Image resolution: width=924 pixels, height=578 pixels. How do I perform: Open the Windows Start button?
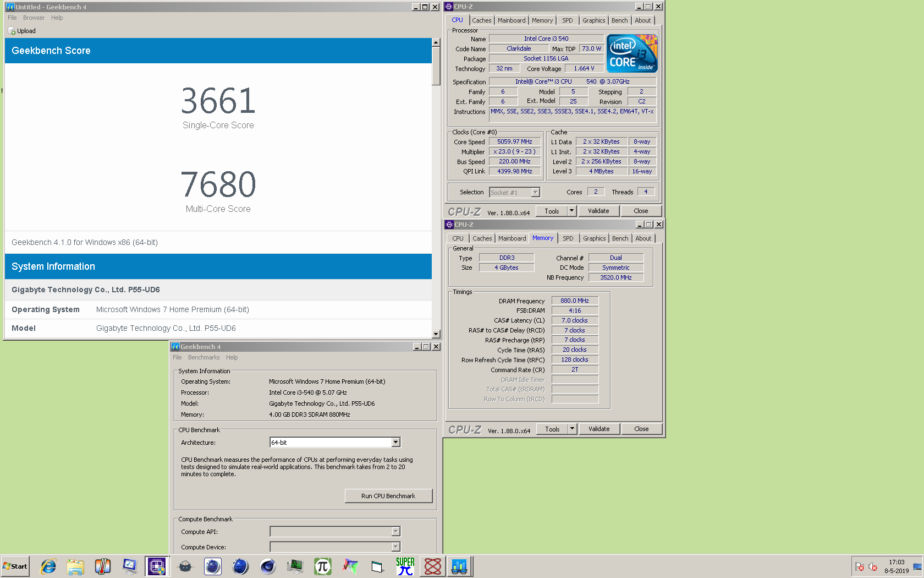click(x=15, y=566)
